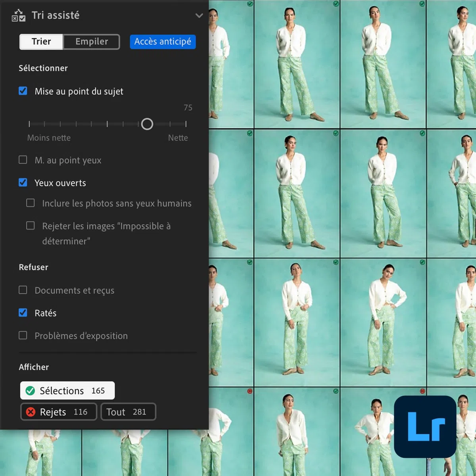Enable Rejeter les images Impossible à déterminer
Viewport: 476px width, 476px height.
(x=31, y=225)
